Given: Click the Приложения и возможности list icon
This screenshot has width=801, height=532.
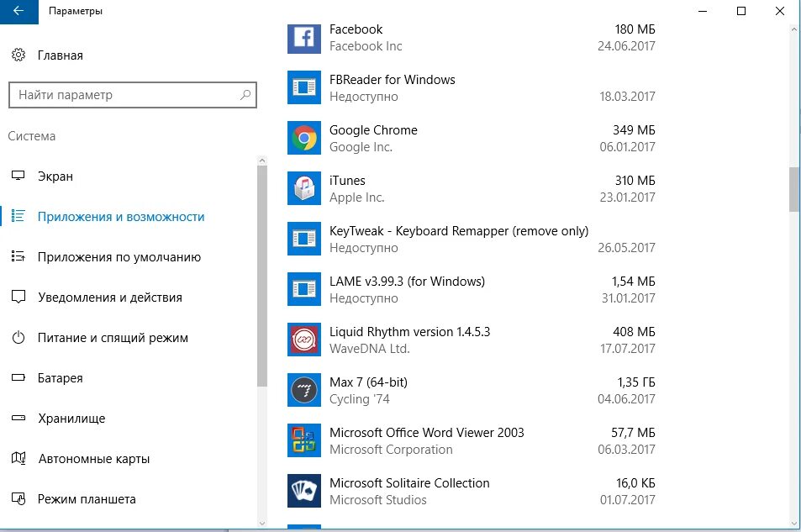Looking at the screenshot, I should click(18, 216).
